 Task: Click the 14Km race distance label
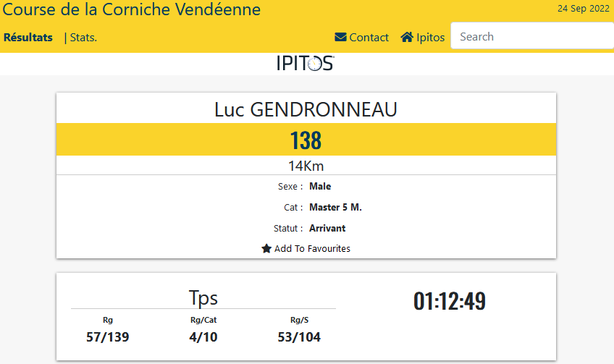[306, 166]
